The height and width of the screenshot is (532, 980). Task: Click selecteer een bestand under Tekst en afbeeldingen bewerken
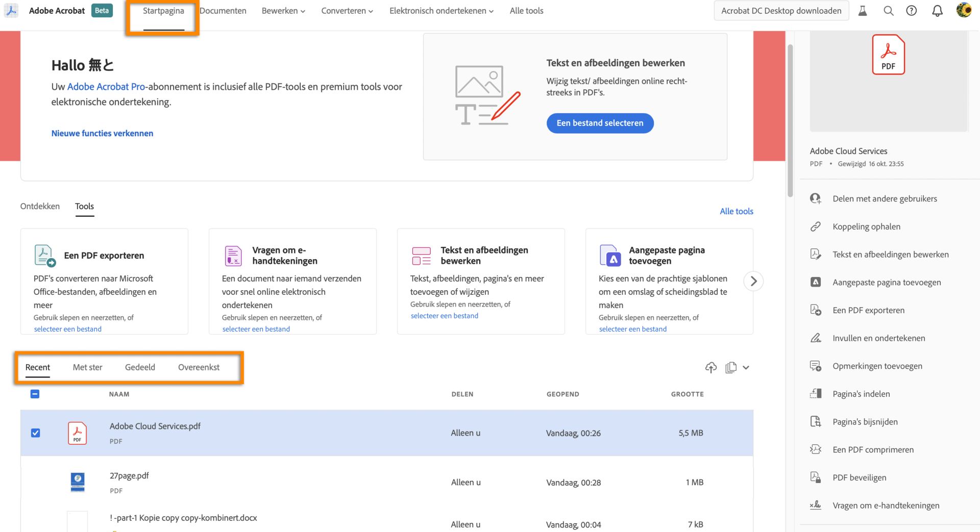445,316
